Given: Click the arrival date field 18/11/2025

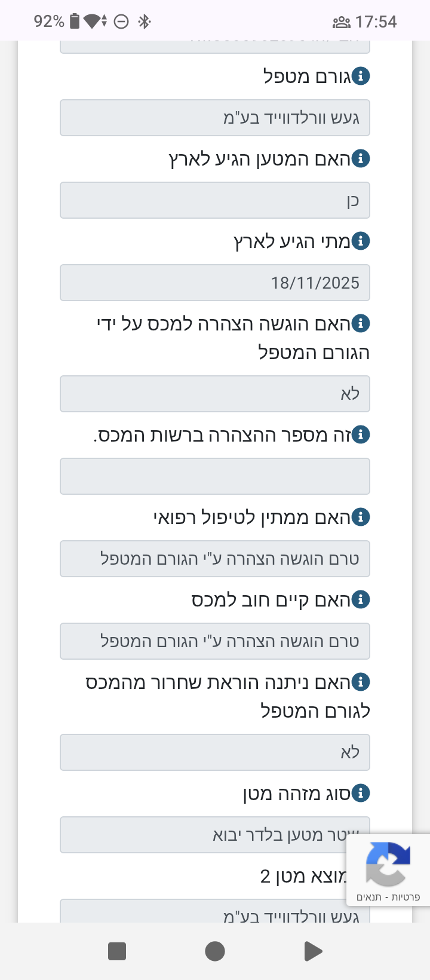Looking at the screenshot, I should click(x=215, y=283).
